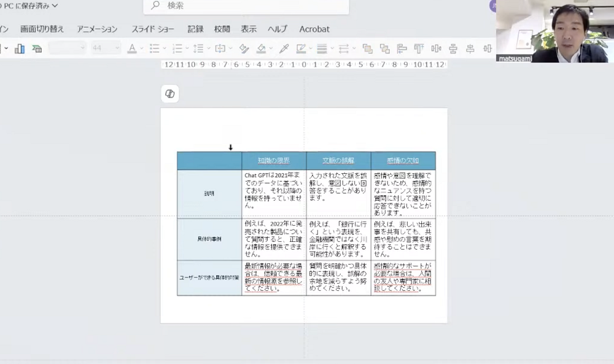Click the align text icon
Image resolution: width=614 pixels, height=364 pixels.
tap(220, 48)
